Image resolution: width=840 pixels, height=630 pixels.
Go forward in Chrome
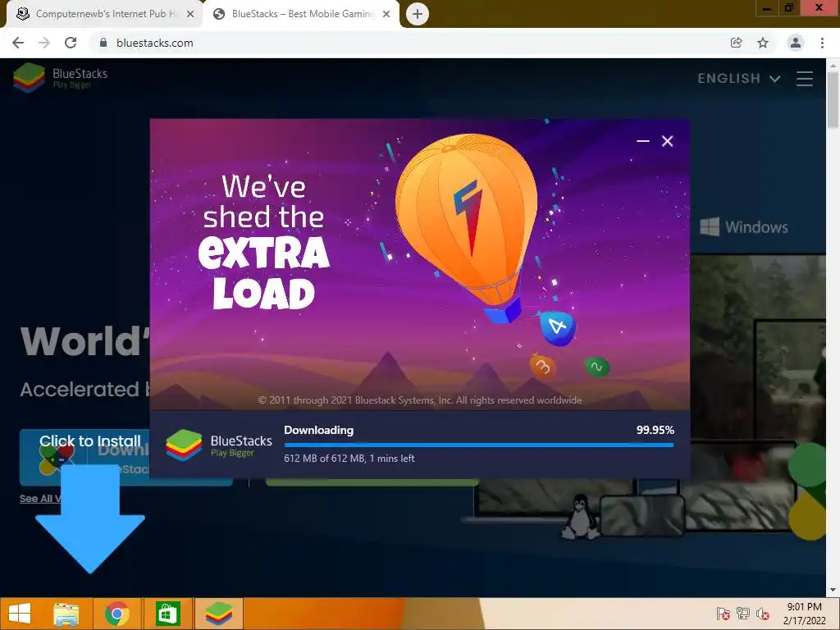(44, 43)
